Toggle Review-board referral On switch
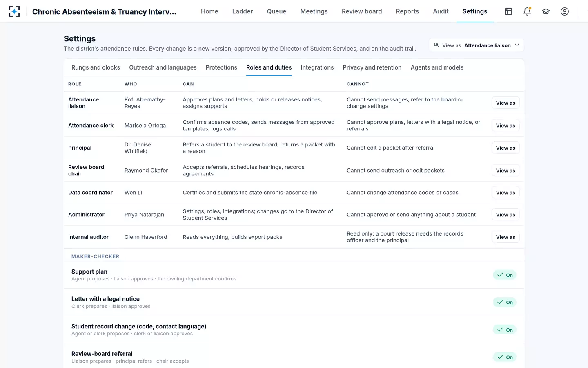588x368 pixels. tap(505, 357)
